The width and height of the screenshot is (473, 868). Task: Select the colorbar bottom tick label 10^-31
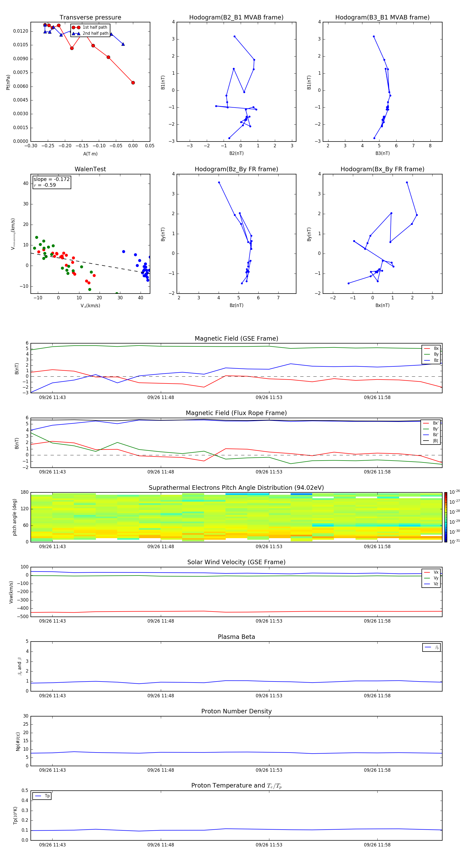coord(455,542)
